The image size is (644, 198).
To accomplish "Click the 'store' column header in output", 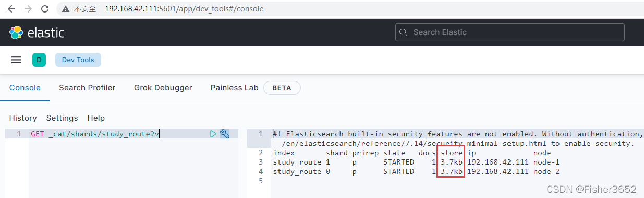I will click(x=451, y=153).
